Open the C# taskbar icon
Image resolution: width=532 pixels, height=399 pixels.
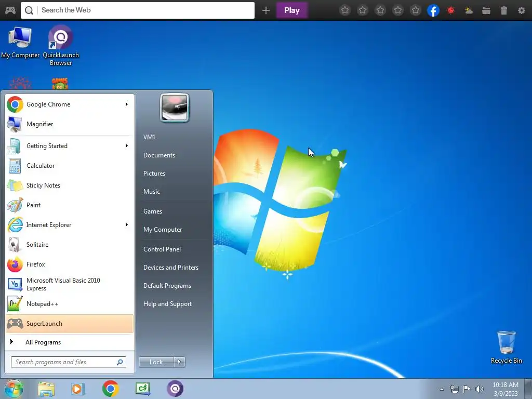pyautogui.click(x=142, y=389)
